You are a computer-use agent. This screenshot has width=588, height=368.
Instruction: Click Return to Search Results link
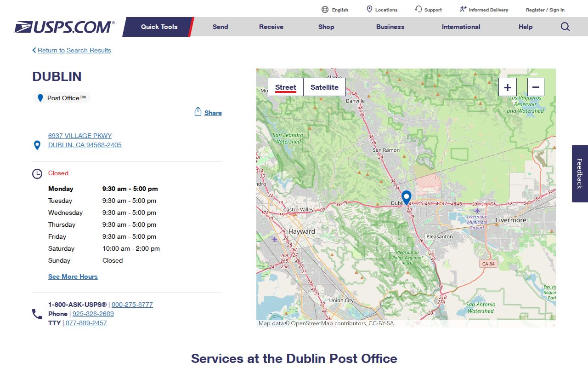pyautogui.click(x=74, y=50)
